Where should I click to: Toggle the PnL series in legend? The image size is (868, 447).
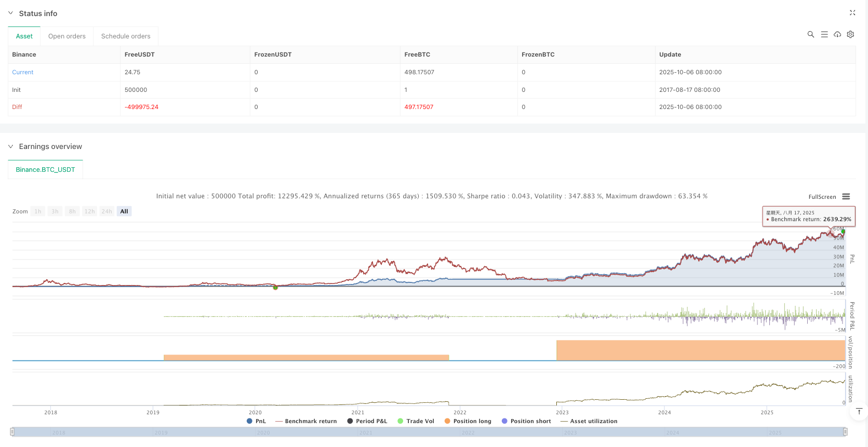tap(257, 421)
